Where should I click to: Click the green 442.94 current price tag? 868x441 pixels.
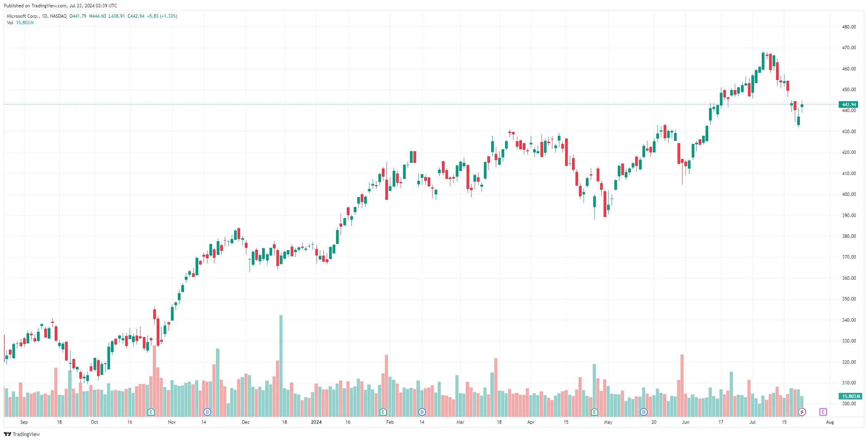click(x=848, y=105)
